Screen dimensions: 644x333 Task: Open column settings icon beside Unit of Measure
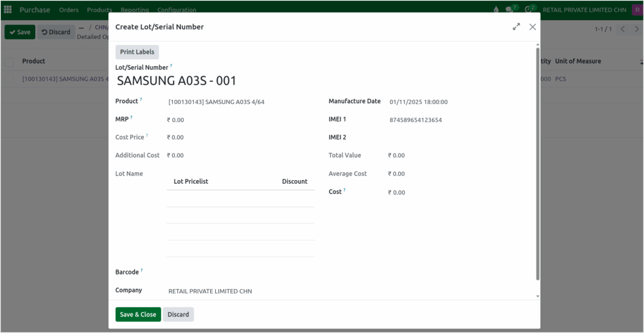[641, 62]
